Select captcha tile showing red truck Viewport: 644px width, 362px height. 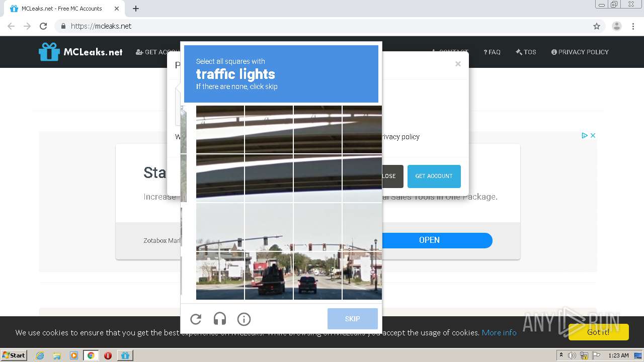[269, 276]
